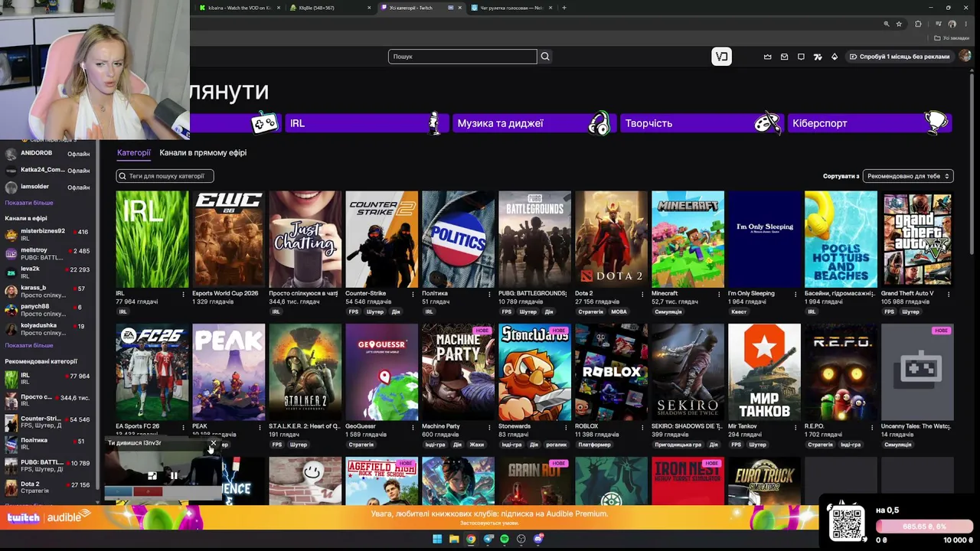The height and width of the screenshot is (551, 980).
Task: Open 'I'm Only Sleeping' category title link
Action: click(x=751, y=293)
